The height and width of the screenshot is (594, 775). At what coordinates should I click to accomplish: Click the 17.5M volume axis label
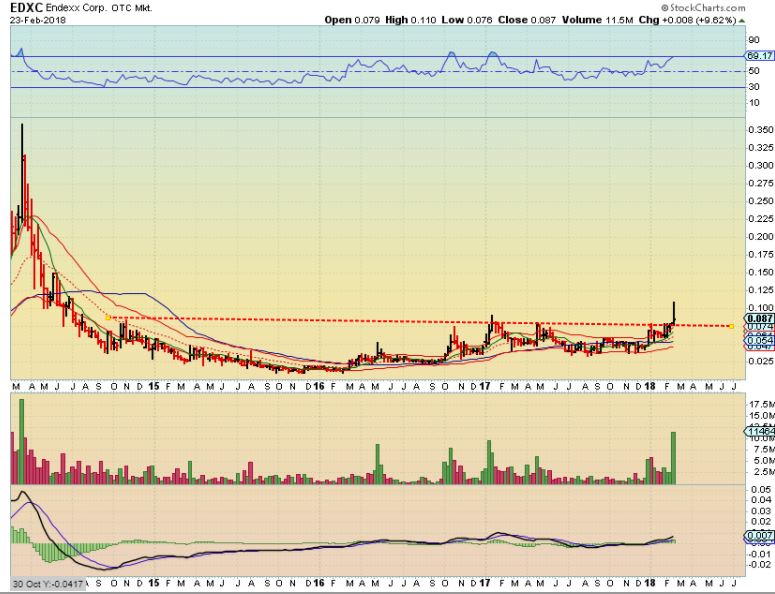[x=762, y=404]
